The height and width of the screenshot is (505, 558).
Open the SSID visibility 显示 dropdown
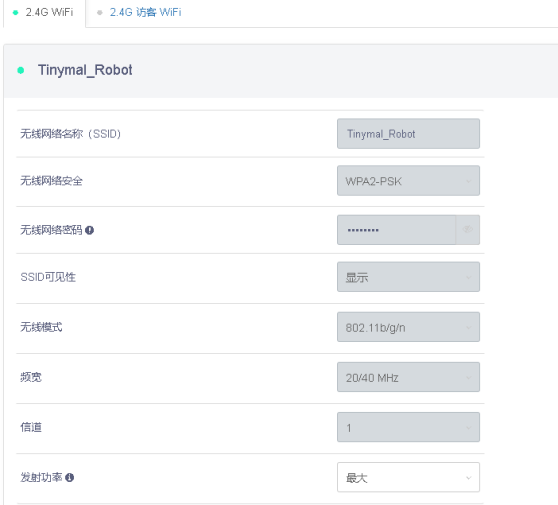point(408,277)
